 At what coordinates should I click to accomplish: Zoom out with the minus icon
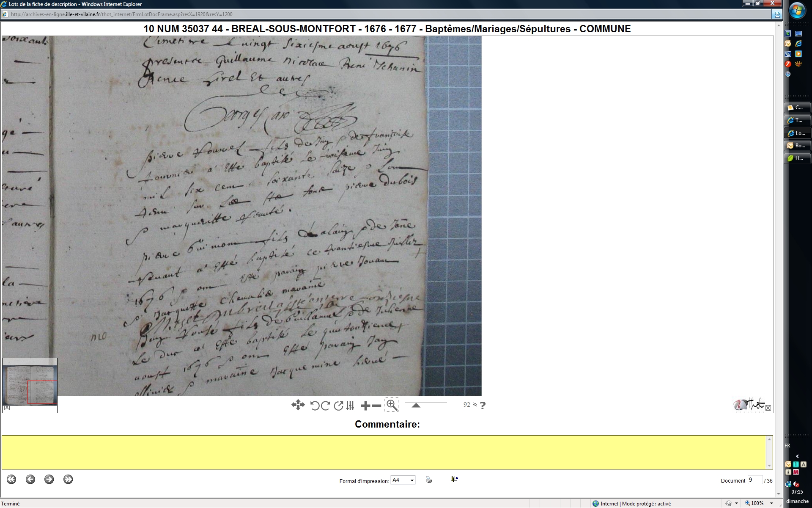(376, 406)
